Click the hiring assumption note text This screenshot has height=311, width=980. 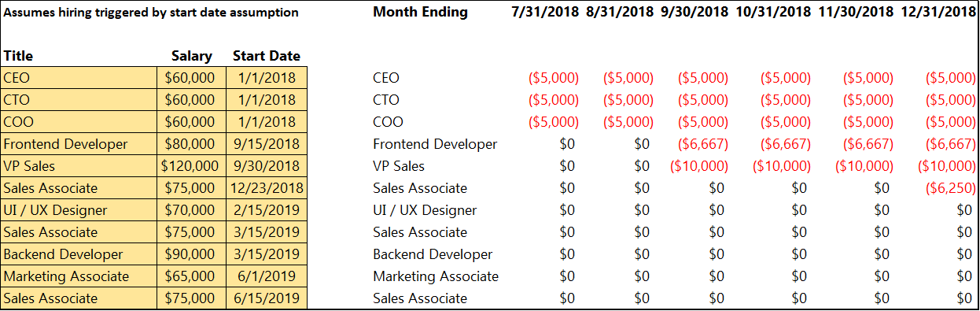pyautogui.click(x=151, y=13)
